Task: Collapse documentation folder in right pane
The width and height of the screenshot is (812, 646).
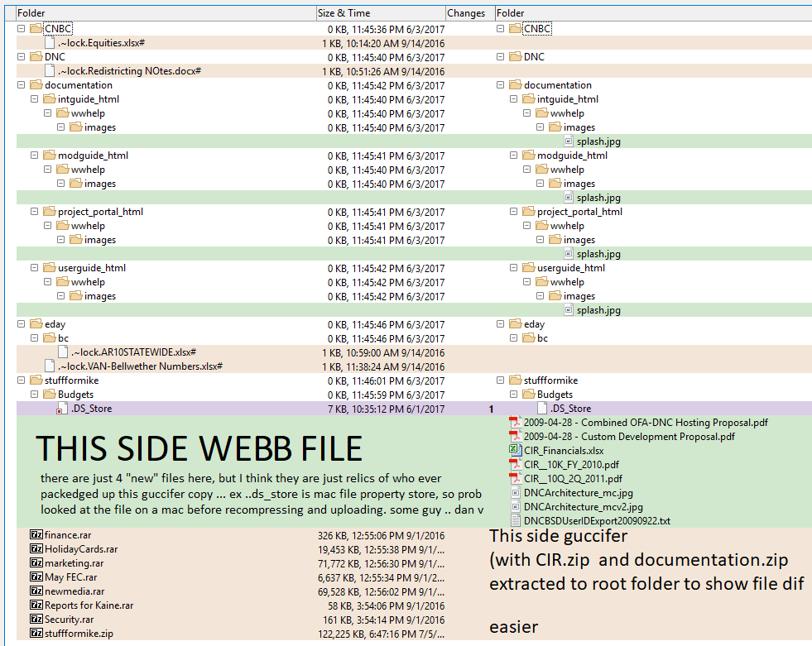Action: [500, 84]
